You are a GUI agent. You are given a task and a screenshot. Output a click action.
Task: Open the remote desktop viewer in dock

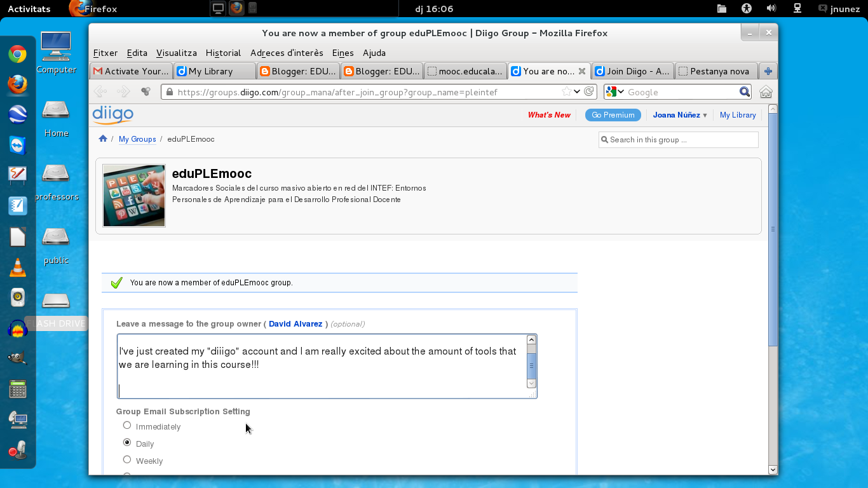(x=18, y=419)
